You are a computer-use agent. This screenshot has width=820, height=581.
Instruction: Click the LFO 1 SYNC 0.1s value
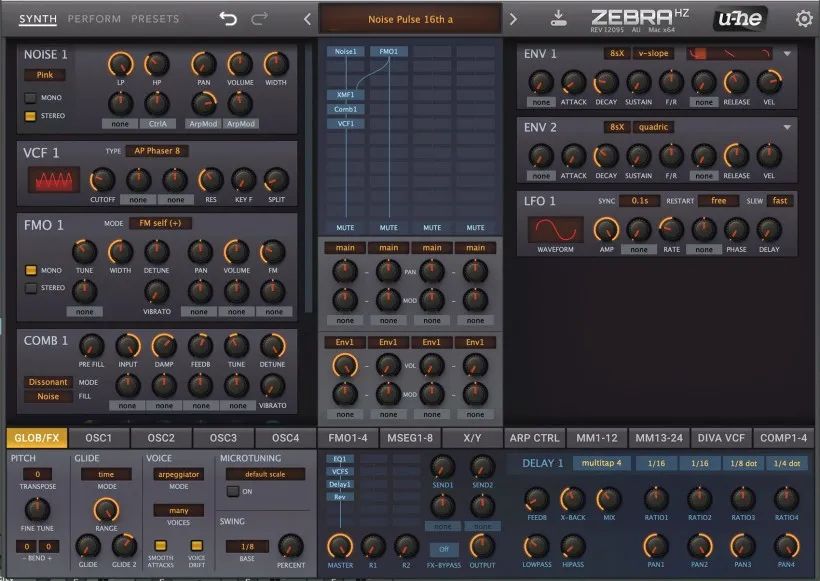pos(639,201)
